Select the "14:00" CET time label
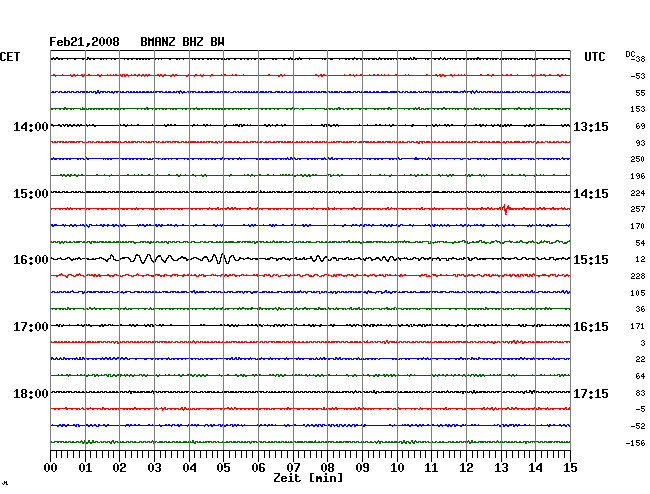This screenshot has height=494, width=650. click(x=31, y=126)
